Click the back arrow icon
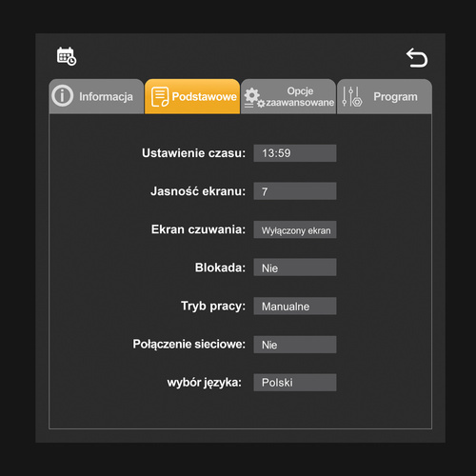Viewport: 476px width, 476px height. click(417, 58)
